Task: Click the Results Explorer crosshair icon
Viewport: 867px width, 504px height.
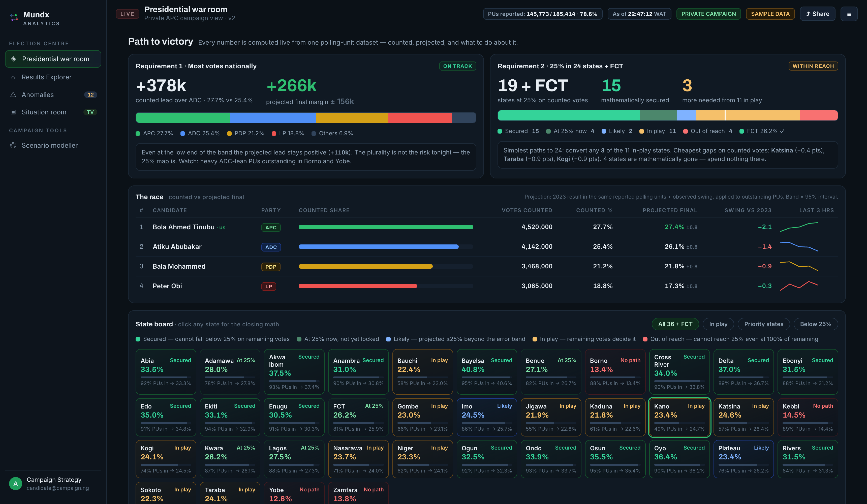Action: click(x=13, y=78)
